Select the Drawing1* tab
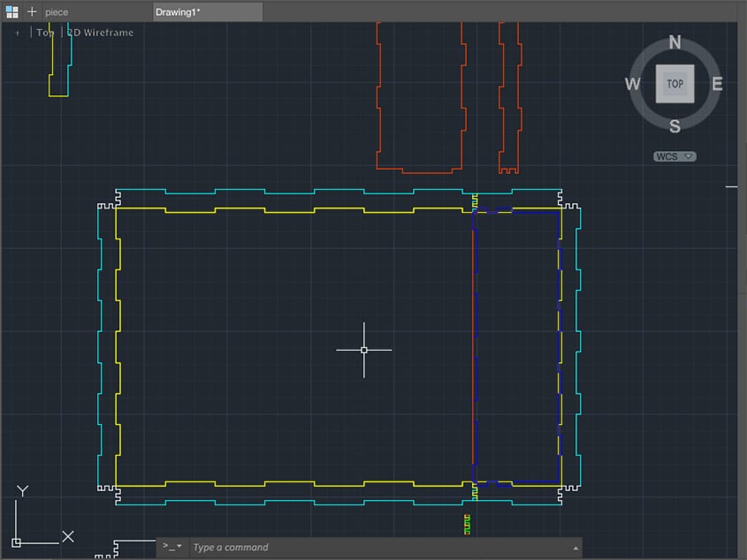This screenshot has width=747, height=560. click(179, 12)
